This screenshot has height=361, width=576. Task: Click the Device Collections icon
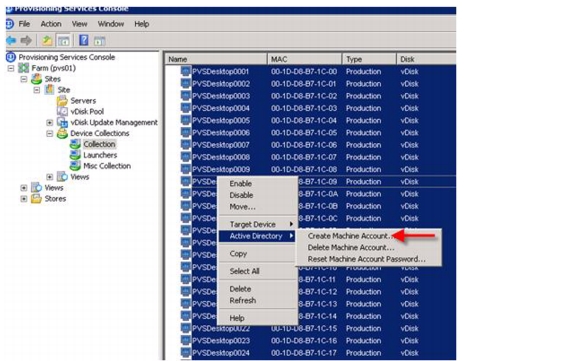pos(62,133)
